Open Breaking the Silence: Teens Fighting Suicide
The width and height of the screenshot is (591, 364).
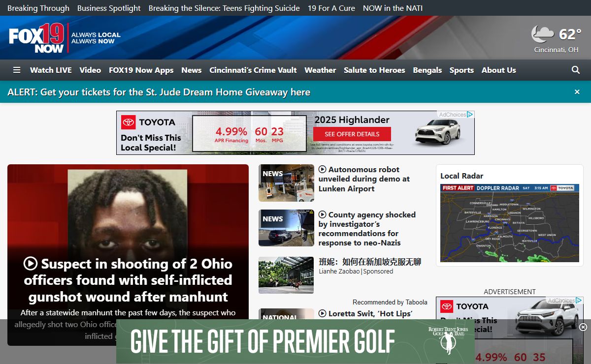pos(224,8)
